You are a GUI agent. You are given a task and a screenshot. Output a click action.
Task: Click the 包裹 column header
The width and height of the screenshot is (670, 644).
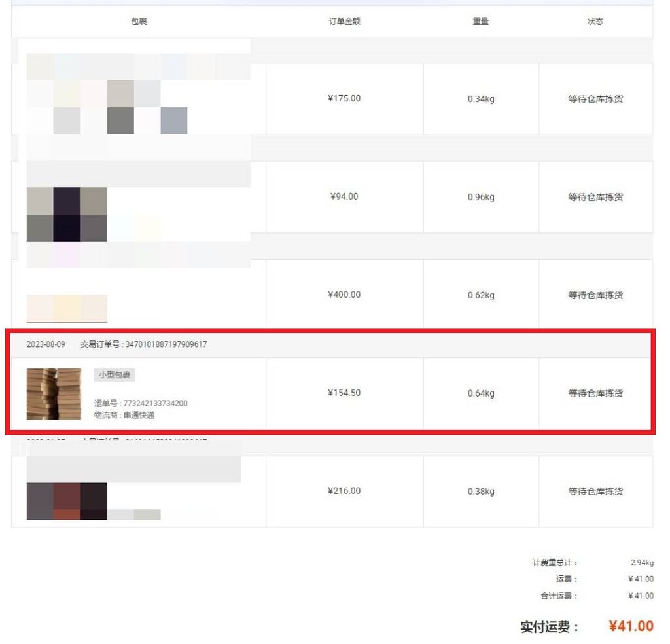tap(141, 22)
